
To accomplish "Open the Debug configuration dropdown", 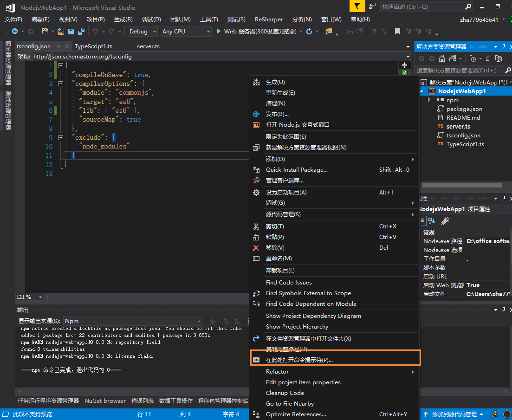I will pos(143,32).
